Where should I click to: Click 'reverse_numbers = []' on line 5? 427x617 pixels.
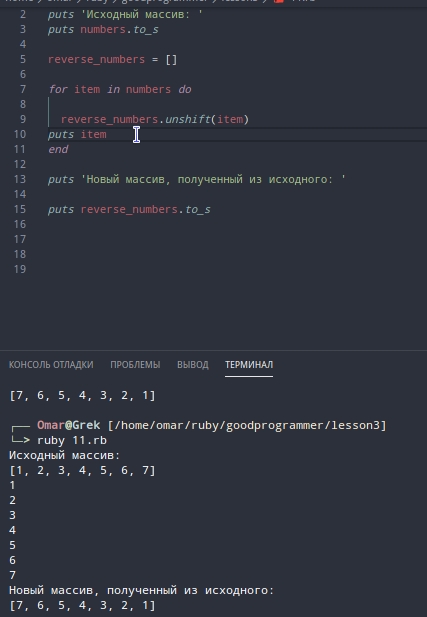(113, 59)
